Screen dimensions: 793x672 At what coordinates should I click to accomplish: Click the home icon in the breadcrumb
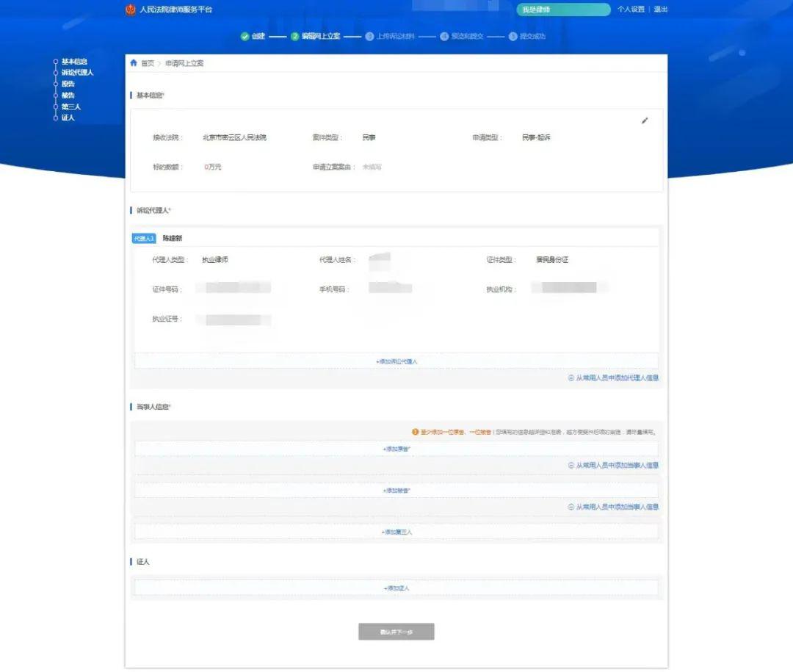pos(134,62)
